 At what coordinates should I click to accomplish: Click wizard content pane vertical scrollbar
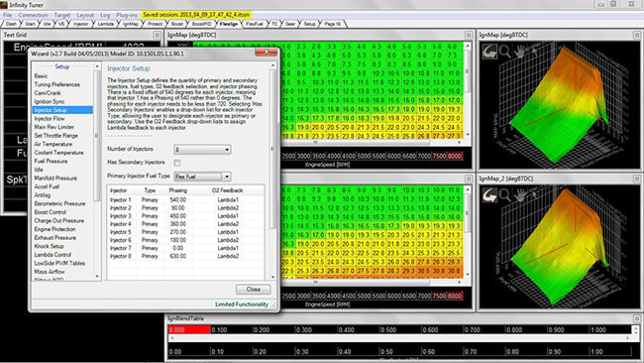[271, 172]
